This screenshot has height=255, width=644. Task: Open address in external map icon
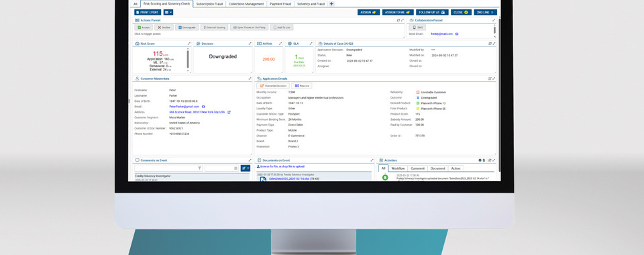point(229,112)
